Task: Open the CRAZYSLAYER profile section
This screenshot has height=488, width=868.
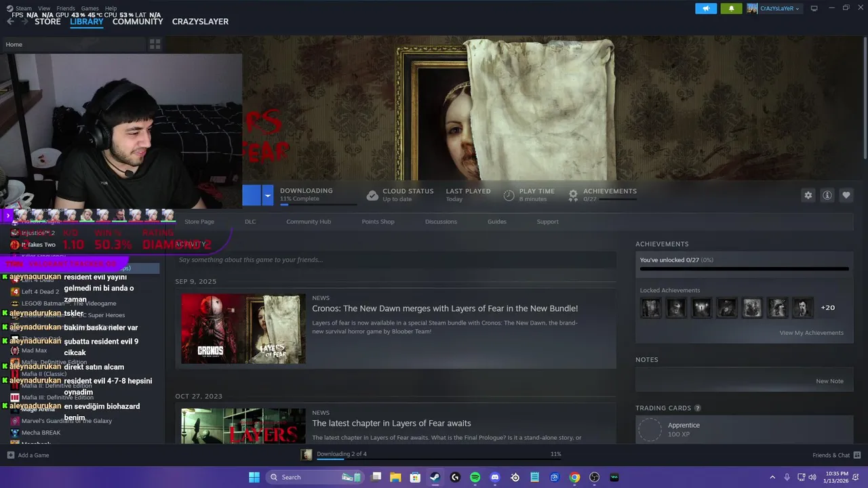Action: tap(200, 22)
